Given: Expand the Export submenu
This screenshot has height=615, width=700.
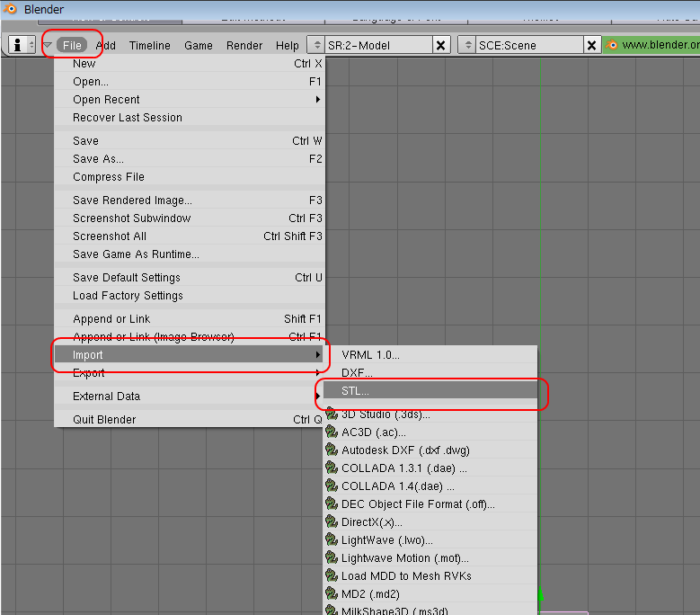Looking at the screenshot, I should pyautogui.click(x=190, y=372).
